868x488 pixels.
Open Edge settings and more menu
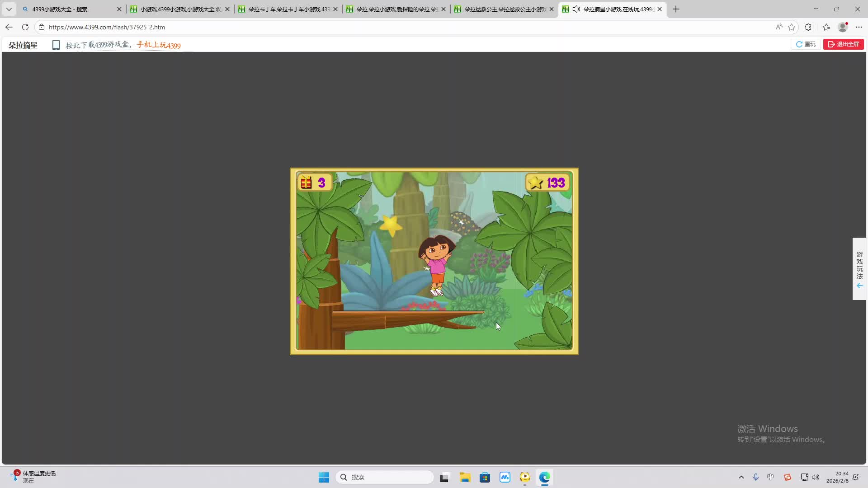(859, 27)
